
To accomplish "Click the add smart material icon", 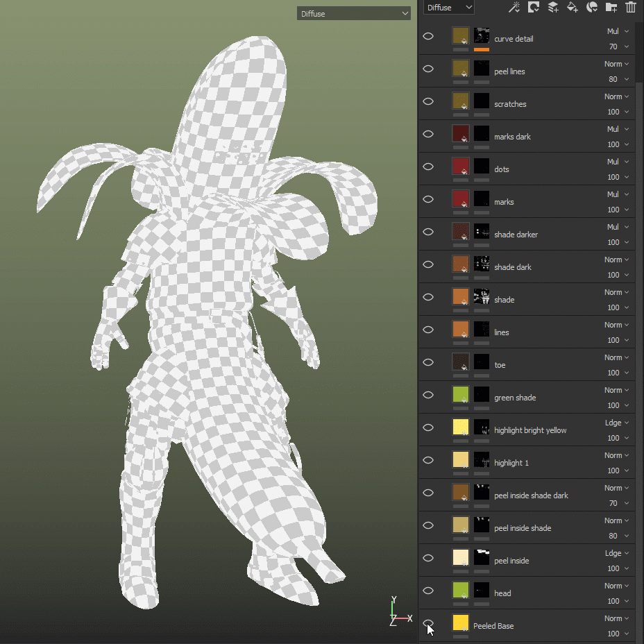I will pos(592,8).
